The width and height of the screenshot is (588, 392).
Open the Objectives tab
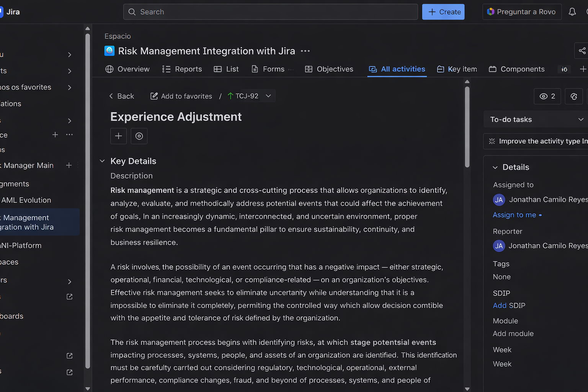pos(329,69)
